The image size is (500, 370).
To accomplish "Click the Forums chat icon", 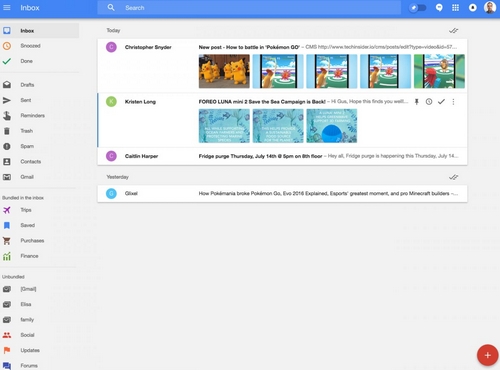I will 7,366.
